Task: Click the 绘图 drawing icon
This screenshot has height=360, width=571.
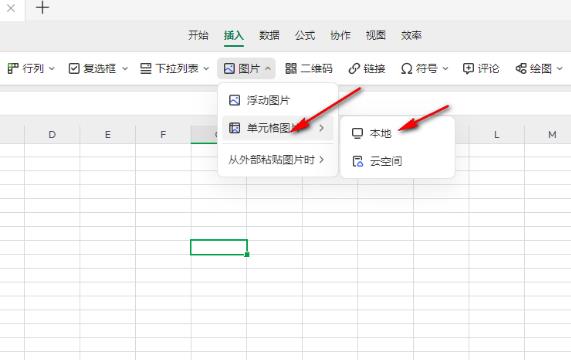Action: pos(521,68)
